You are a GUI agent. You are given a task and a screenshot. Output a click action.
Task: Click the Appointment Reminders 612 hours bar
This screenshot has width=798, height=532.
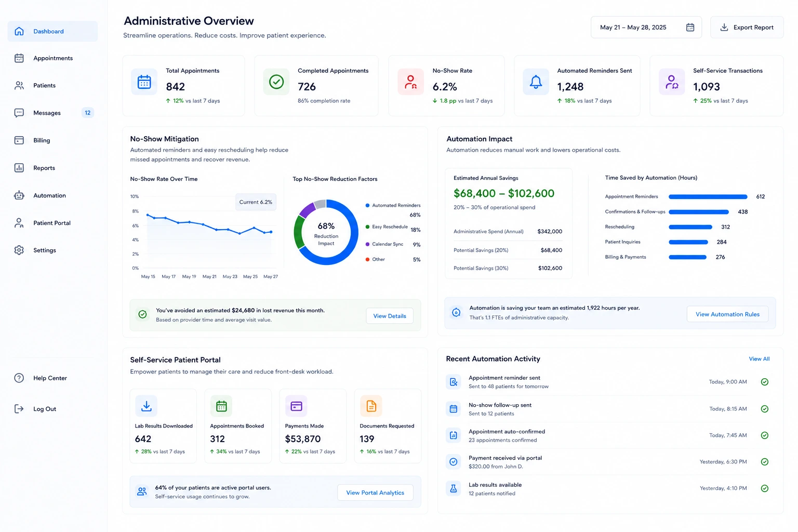pos(708,197)
